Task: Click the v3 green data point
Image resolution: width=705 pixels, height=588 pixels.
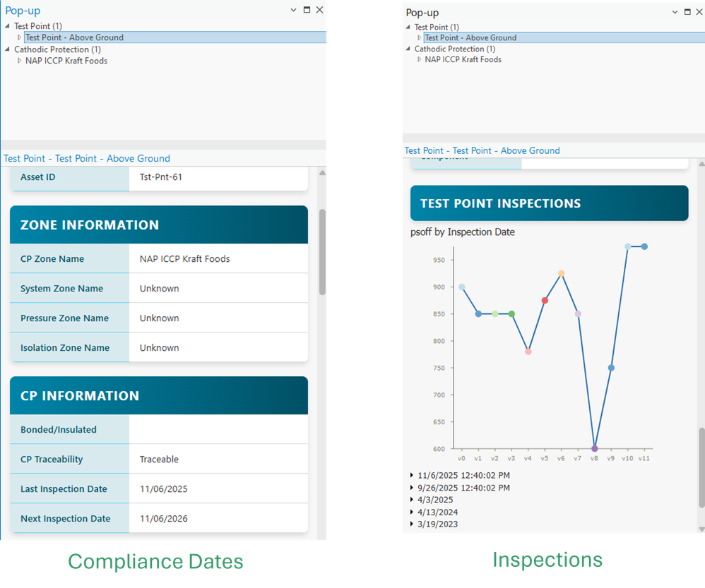Action: point(511,314)
